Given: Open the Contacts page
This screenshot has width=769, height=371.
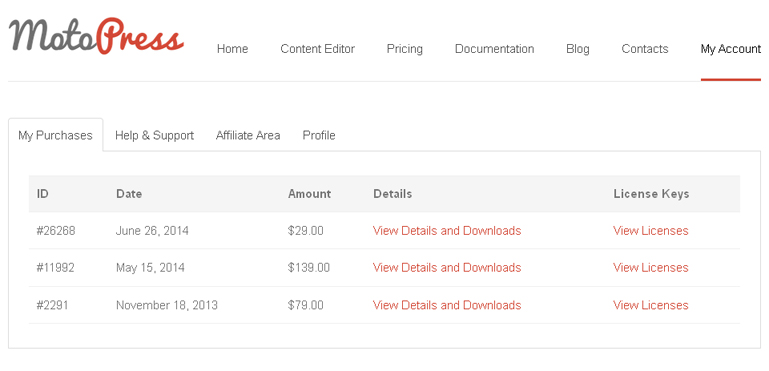Looking at the screenshot, I should click(x=645, y=49).
